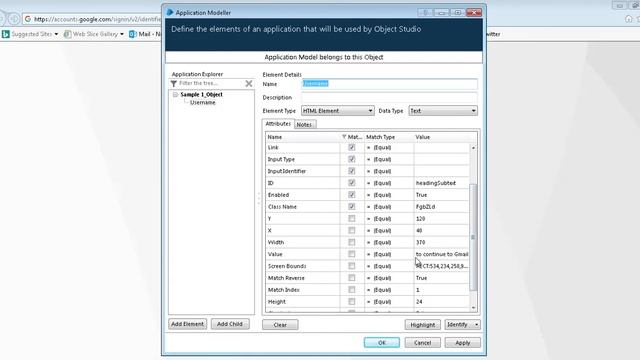
Task: Clear the tree filter with the X icon
Action: point(249,83)
